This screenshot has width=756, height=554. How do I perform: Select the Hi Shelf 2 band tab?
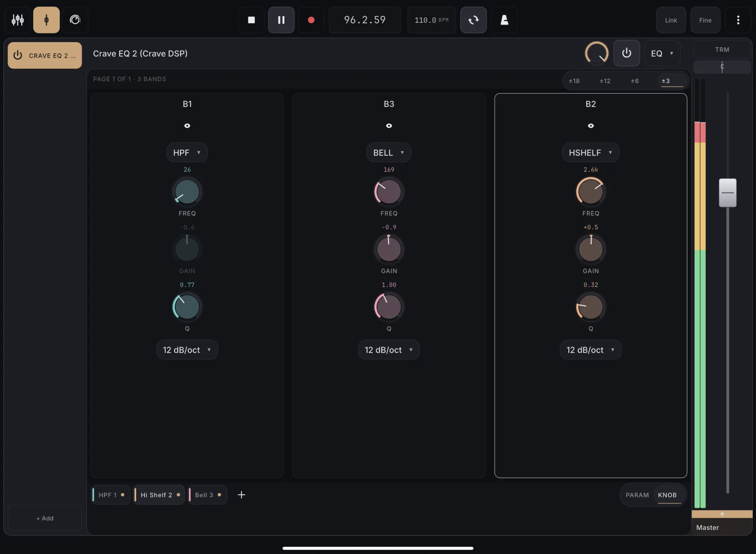(159, 495)
